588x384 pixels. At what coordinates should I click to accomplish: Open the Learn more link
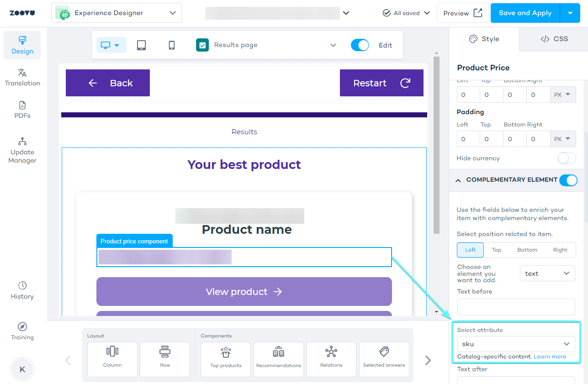(550, 357)
